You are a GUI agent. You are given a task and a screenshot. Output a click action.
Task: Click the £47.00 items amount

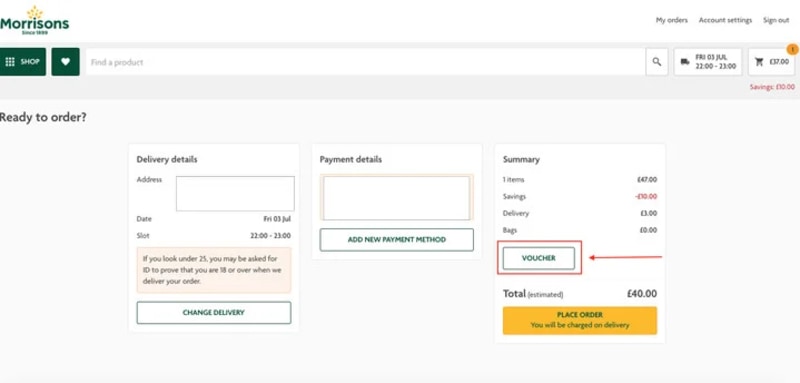[647, 180]
